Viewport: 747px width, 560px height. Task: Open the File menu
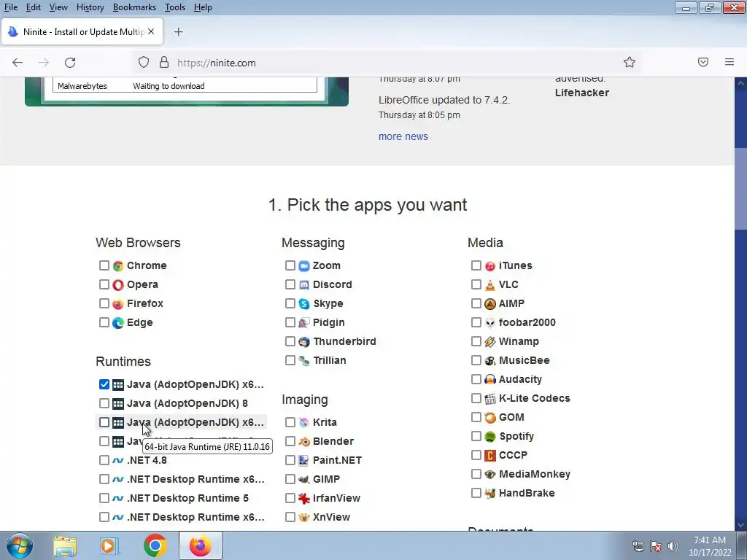[x=10, y=7]
